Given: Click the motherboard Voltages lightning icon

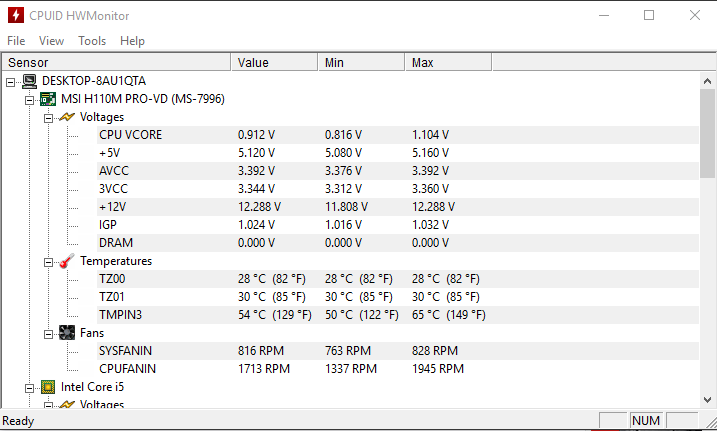Looking at the screenshot, I should [x=67, y=117].
